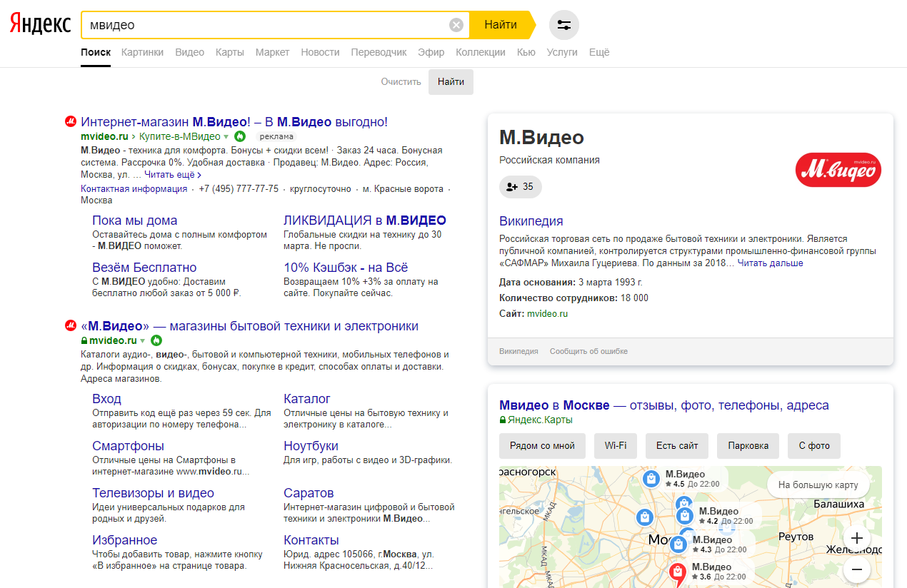
Task: Clear the search field with the X icon
Action: (x=456, y=26)
